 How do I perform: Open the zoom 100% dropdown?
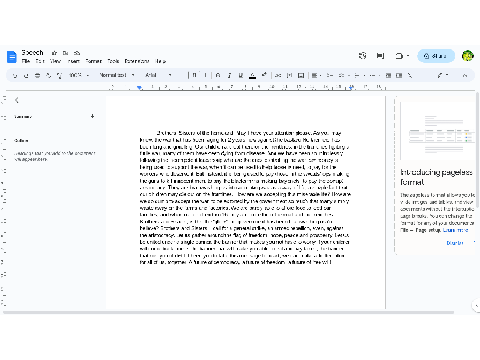(x=79, y=75)
